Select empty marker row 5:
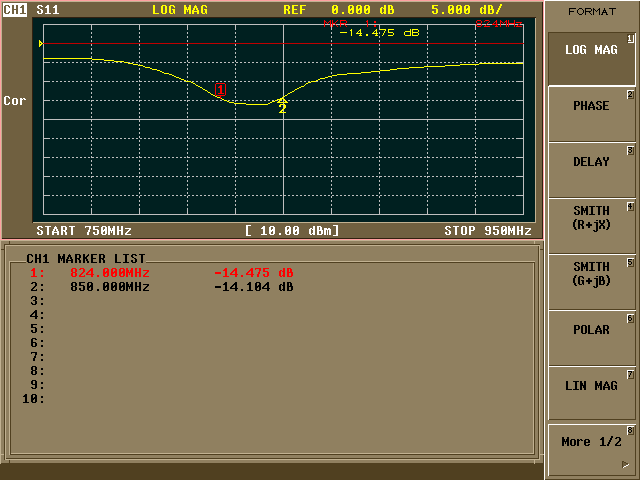 38,329
